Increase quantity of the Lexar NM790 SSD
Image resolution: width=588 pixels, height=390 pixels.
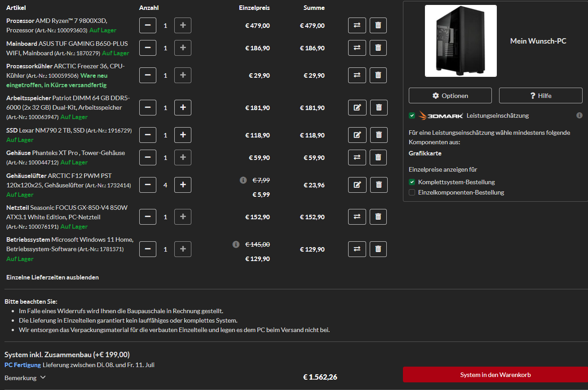tap(183, 135)
